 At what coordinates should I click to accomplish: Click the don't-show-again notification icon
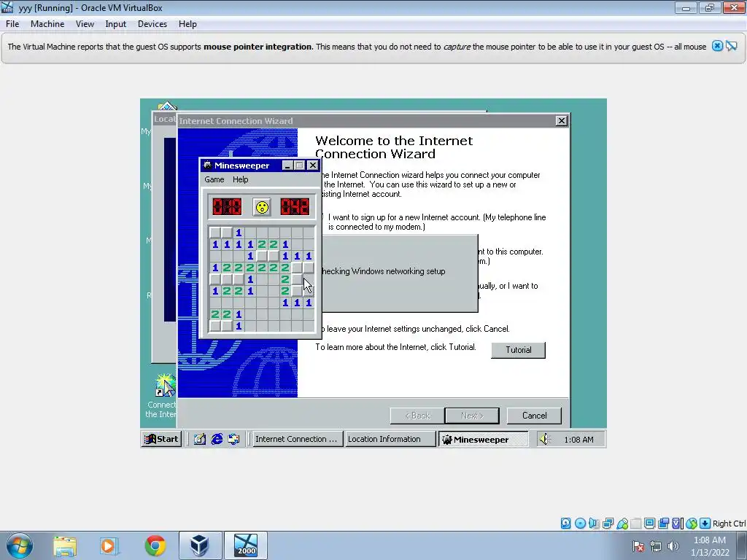pos(732,46)
